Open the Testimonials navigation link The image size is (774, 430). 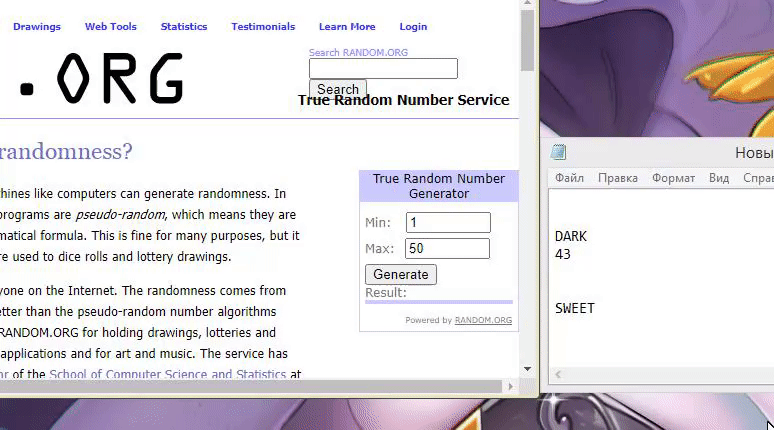pyautogui.click(x=263, y=27)
